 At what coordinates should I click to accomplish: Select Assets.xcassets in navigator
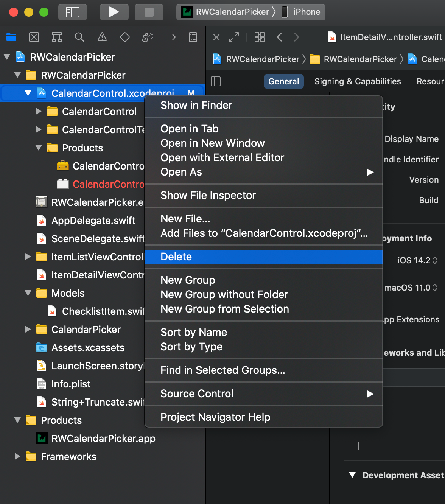[88, 348]
